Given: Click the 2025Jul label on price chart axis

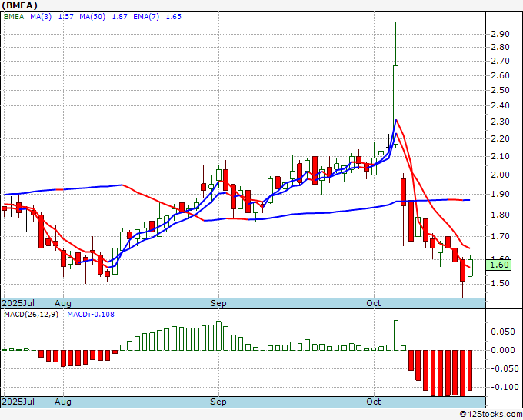Looking at the screenshot, I should pos(18,303).
